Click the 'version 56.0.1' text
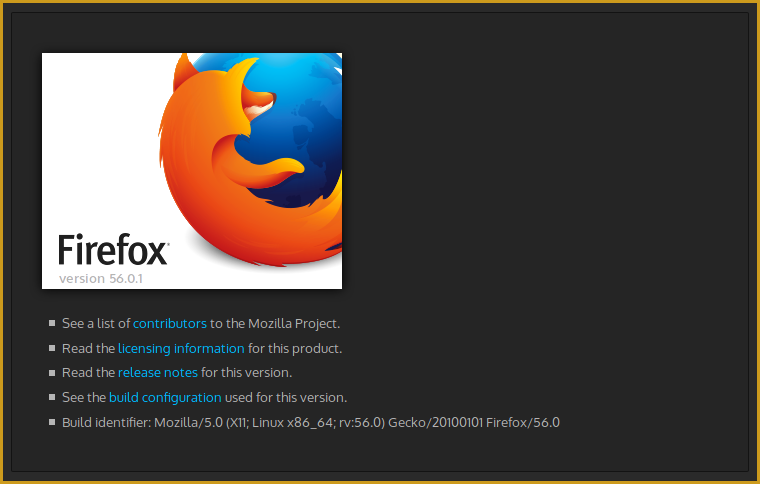This screenshot has height=484, width=760. (x=101, y=279)
